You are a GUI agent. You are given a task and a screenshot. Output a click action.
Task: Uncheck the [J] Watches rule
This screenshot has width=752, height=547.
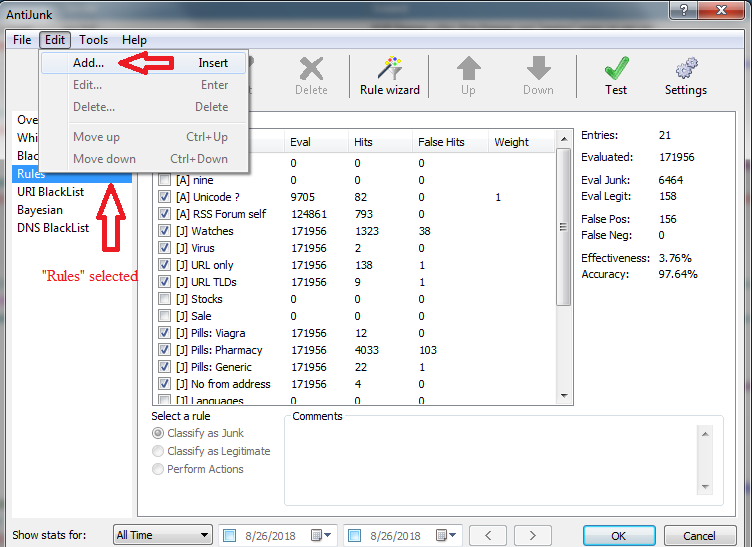[x=164, y=231]
